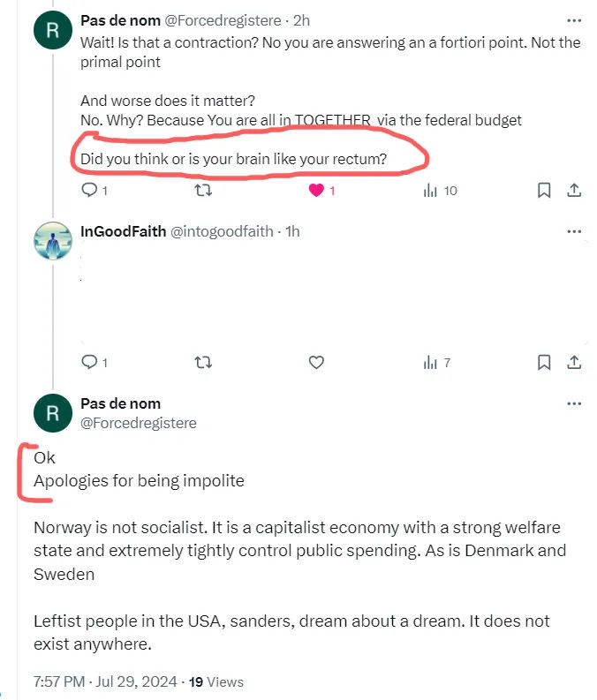This screenshot has height=700, width=597.
Task: Reply to the InGoodFaith tweet
Action: [x=89, y=362]
